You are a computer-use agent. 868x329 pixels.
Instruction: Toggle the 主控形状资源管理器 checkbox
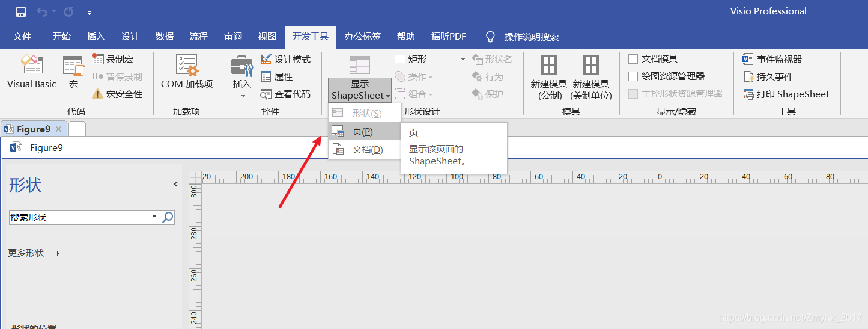coord(633,94)
